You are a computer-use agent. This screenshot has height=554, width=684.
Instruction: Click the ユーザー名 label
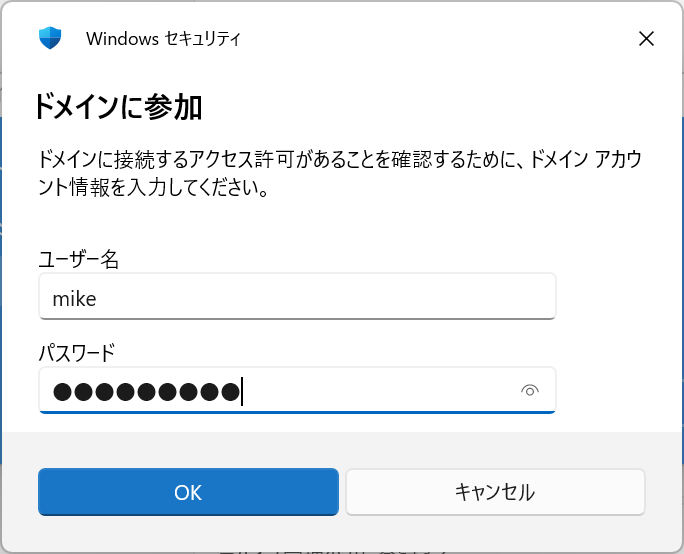[x=79, y=260]
